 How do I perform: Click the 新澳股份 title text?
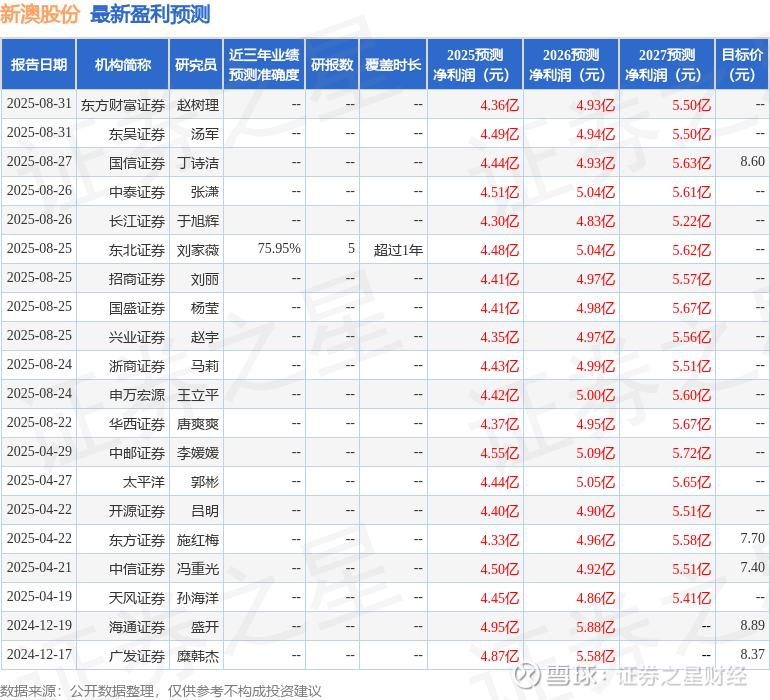(x=40, y=14)
